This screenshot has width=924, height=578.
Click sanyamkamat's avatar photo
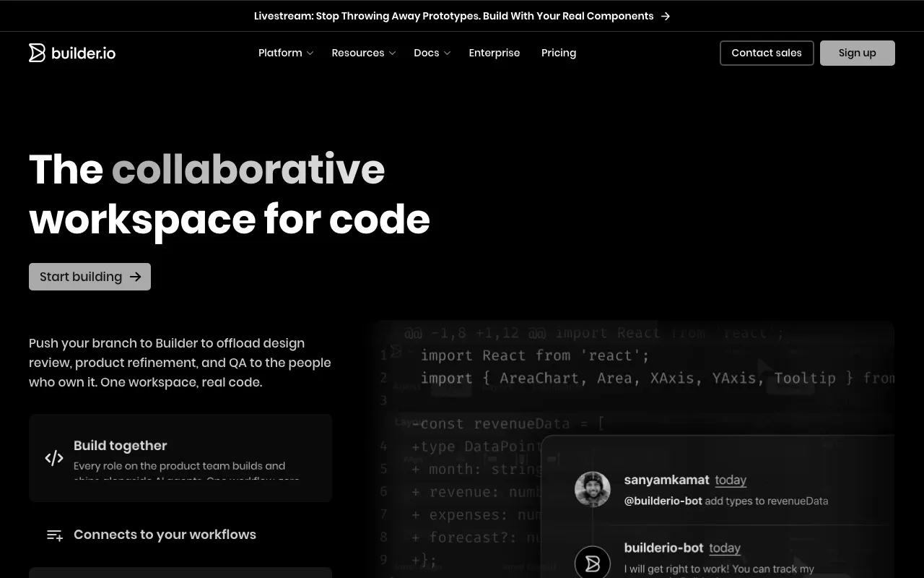pos(593,489)
